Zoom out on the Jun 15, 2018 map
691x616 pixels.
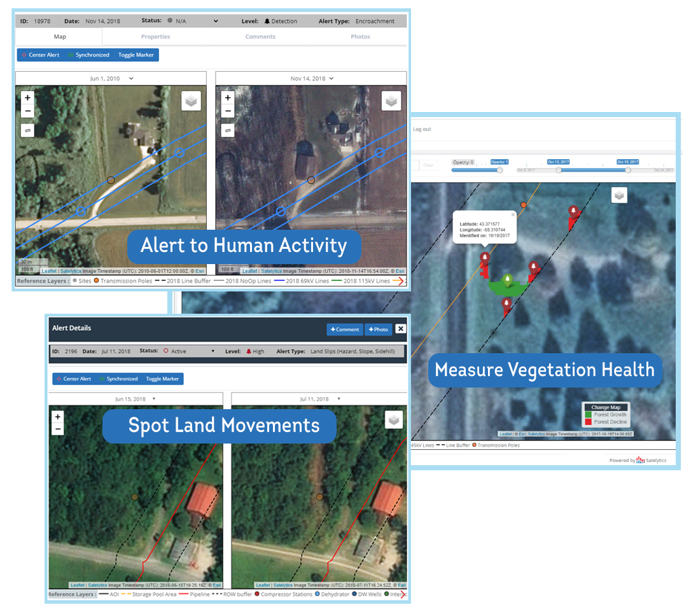[58, 429]
